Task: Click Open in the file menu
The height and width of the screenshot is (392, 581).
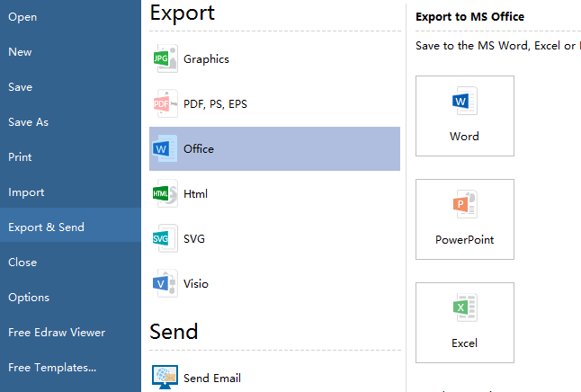Action: (x=22, y=17)
